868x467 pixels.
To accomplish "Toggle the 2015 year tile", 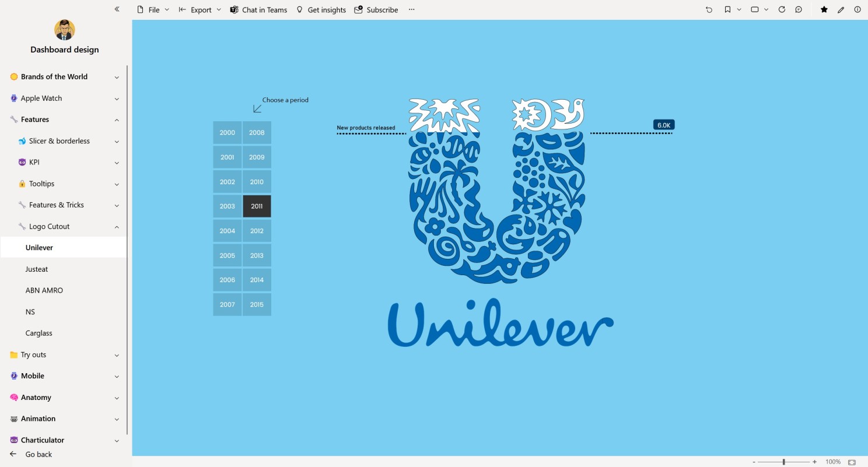I will point(257,304).
